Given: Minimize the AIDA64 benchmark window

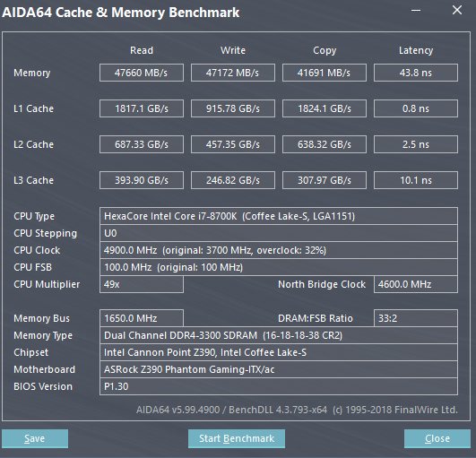Looking at the screenshot, I should click(416, 11).
